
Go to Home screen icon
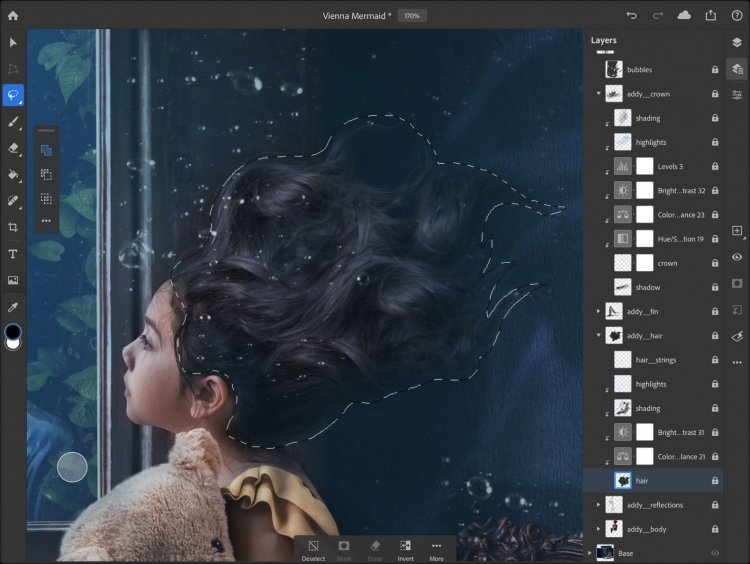(x=13, y=15)
